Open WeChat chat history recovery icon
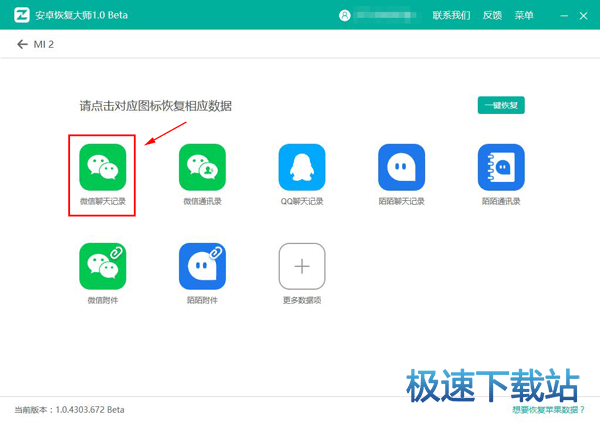The height and width of the screenshot is (423, 600). pos(103,167)
